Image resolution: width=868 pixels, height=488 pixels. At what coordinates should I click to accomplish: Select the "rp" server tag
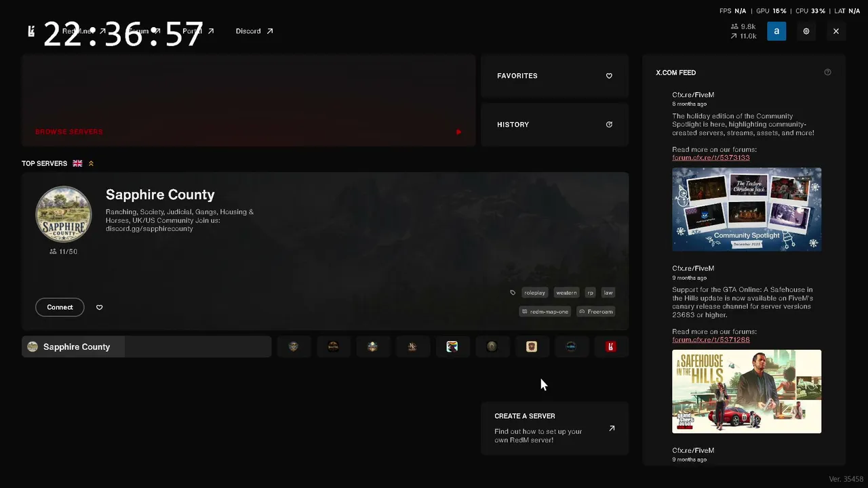591,293
